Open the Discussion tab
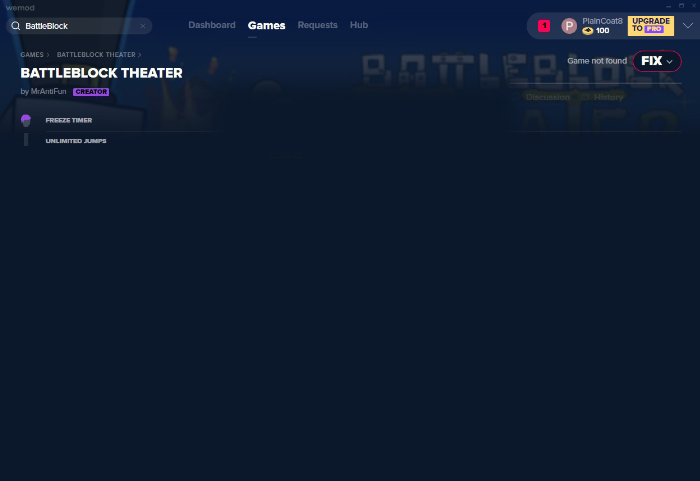The image size is (700, 481). click(x=547, y=97)
